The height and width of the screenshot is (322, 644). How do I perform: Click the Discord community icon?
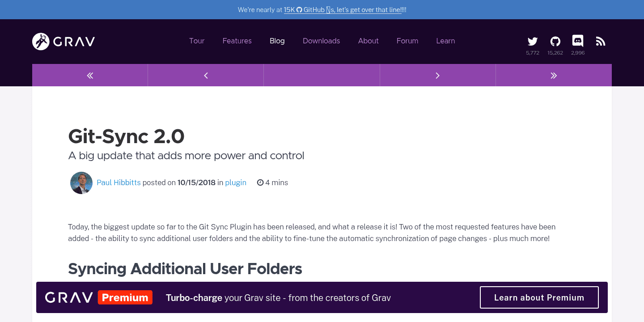(577, 41)
